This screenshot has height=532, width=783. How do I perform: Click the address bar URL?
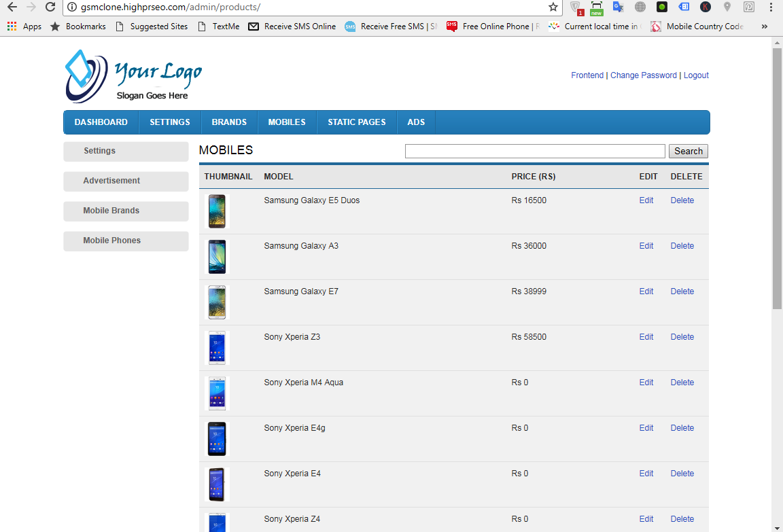point(171,7)
